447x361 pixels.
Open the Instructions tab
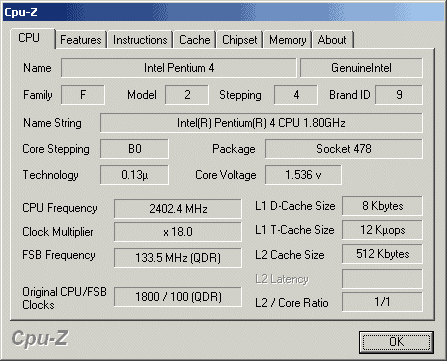click(140, 40)
